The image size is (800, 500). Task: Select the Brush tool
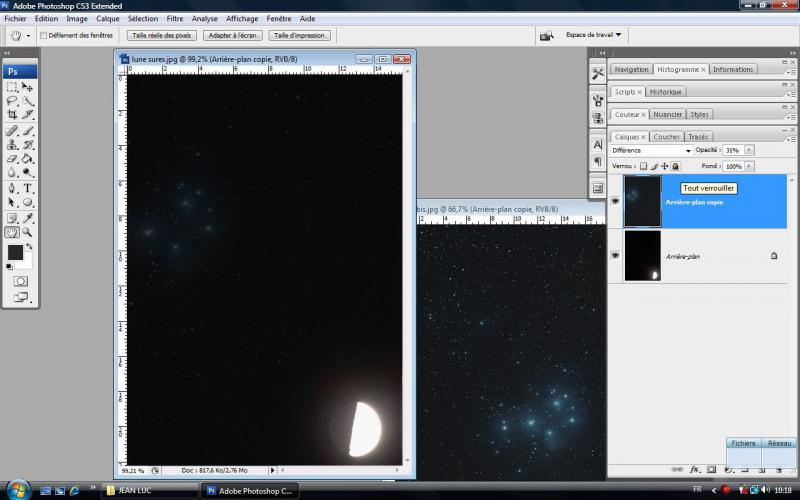pyautogui.click(x=28, y=131)
